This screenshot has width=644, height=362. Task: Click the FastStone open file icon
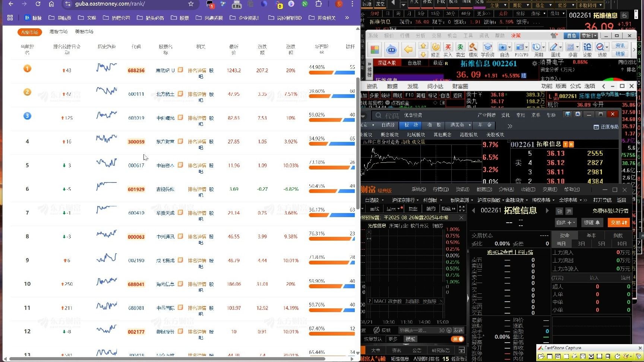click(542, 356)
